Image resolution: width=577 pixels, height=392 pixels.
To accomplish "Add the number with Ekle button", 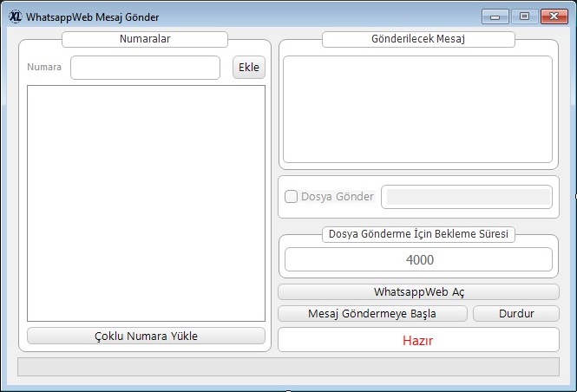I will tap(249, 68).
